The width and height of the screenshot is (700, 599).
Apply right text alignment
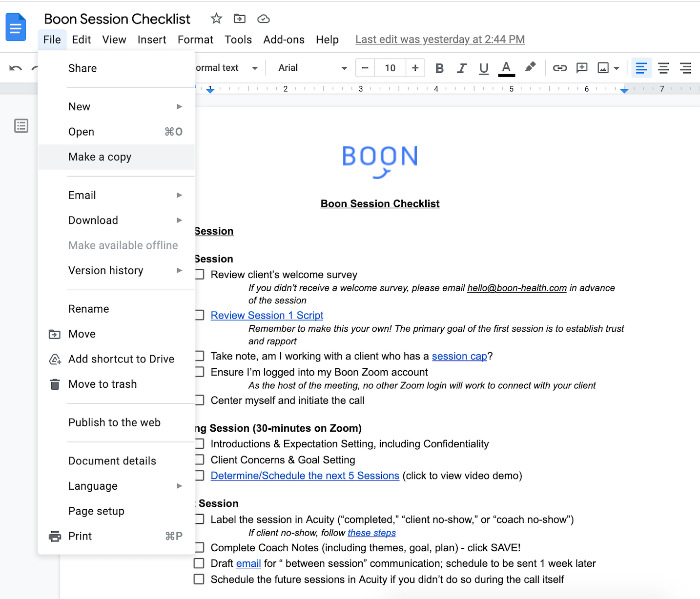point(685,68)
